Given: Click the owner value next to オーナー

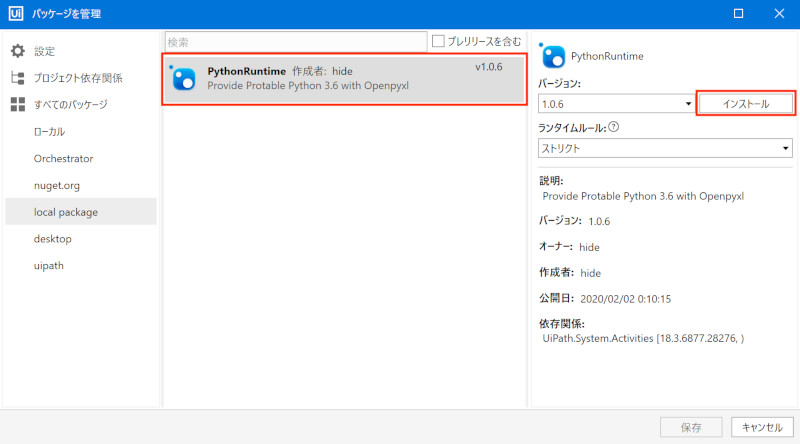Looking at the screenshot, I should tap(589, 247).
